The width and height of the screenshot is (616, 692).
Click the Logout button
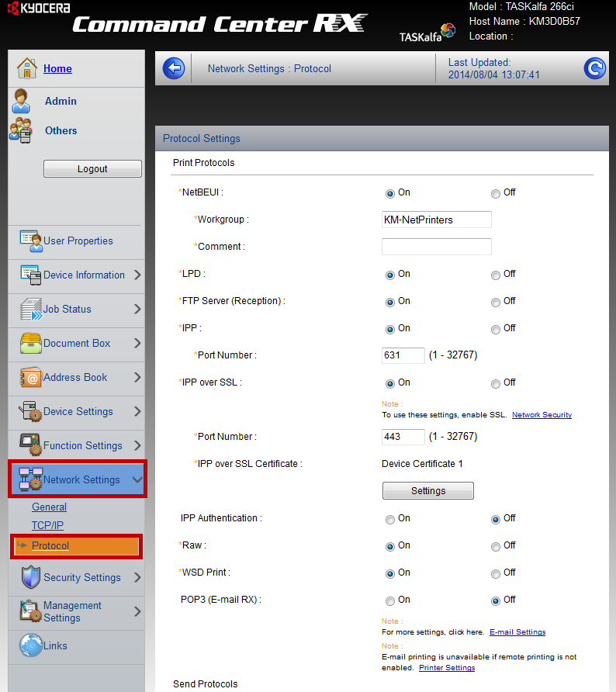[x=92, y=168]
